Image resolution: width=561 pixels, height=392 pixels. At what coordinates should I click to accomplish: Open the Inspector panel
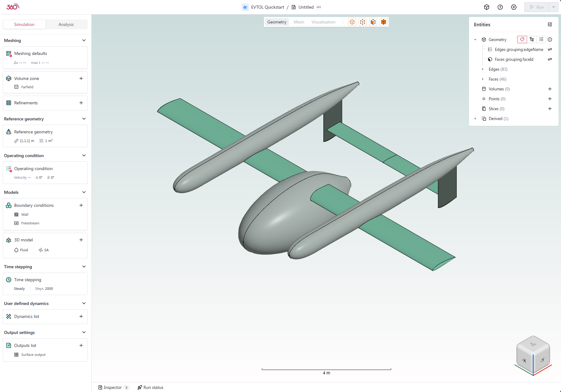(112, 387)
